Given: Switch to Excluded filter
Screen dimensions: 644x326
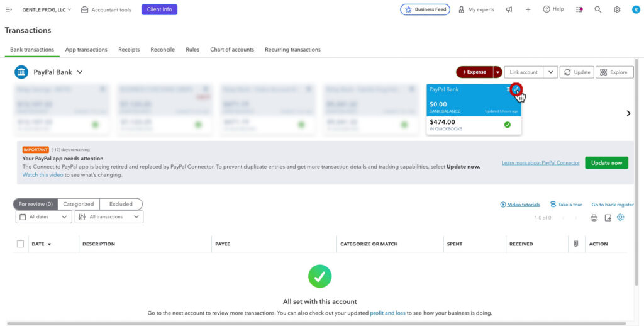Looking at the screenshot, I should [121, 204].
